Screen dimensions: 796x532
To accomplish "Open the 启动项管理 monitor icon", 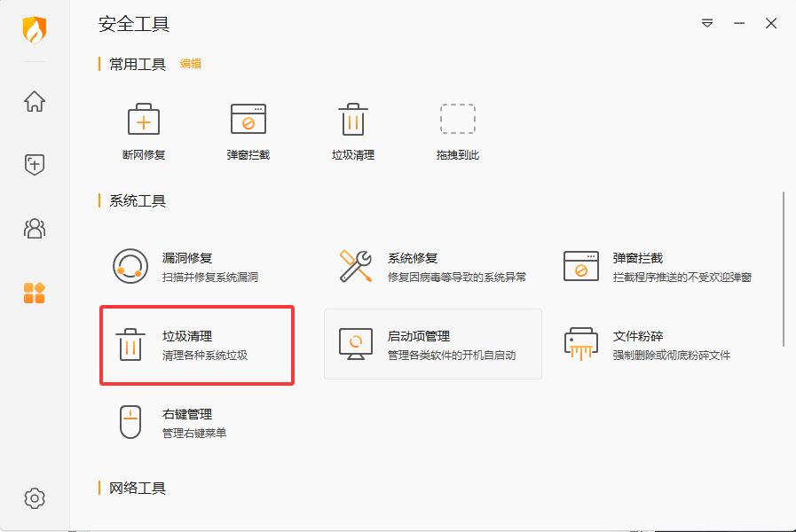I will coord(356,344).
